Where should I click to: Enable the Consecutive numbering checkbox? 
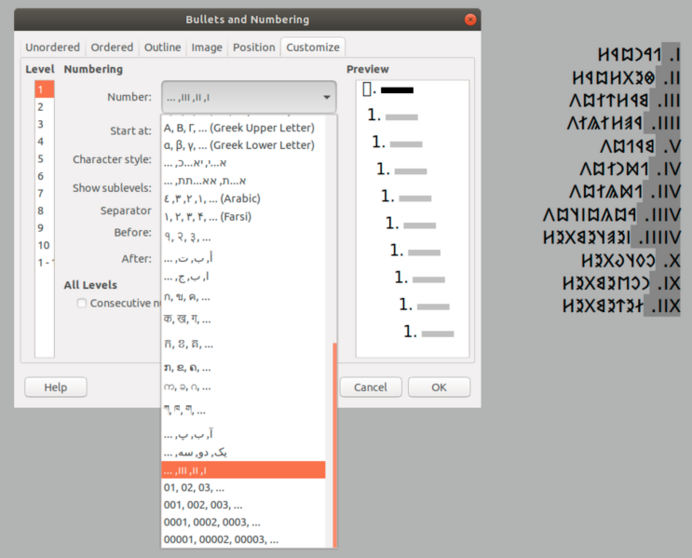82,303
